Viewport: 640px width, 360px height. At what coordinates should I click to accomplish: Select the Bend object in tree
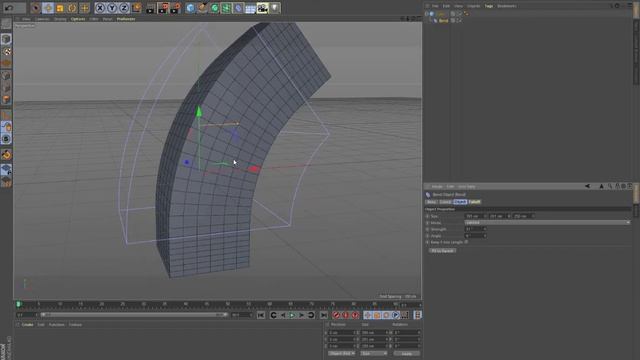pos(443,20)
